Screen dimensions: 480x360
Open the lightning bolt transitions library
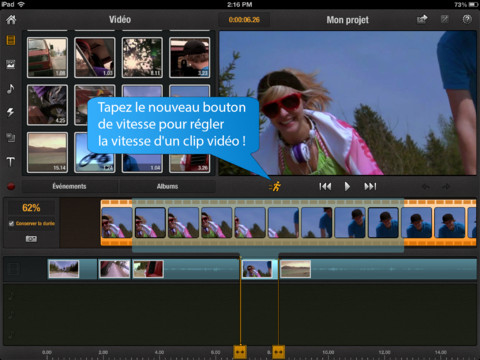[x=11, y=112]
